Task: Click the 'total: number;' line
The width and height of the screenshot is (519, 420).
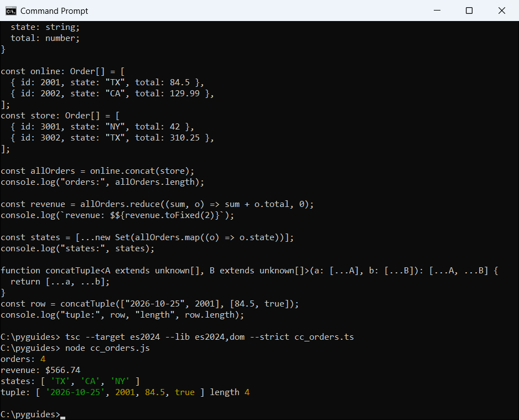Action: [45, 38]
